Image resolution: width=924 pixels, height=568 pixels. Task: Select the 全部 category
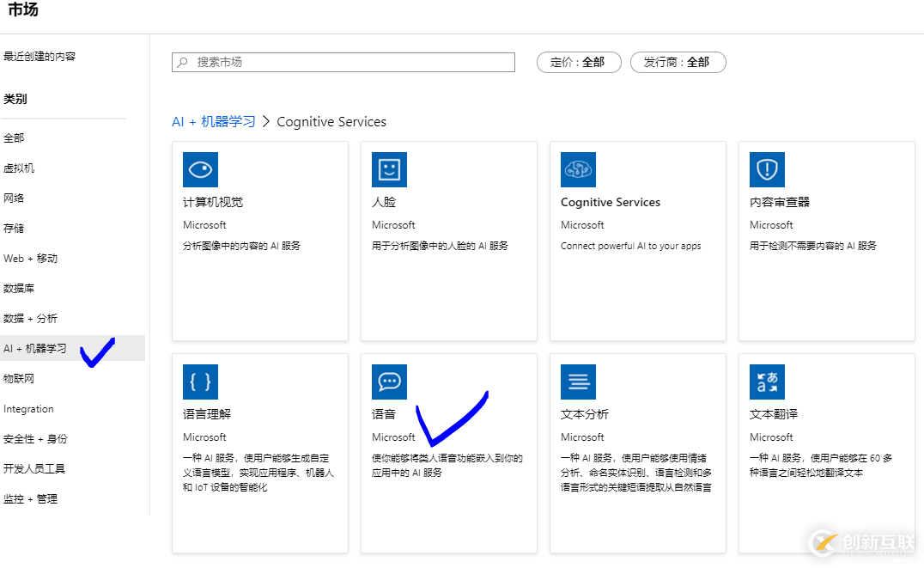(x=14, y=138)
